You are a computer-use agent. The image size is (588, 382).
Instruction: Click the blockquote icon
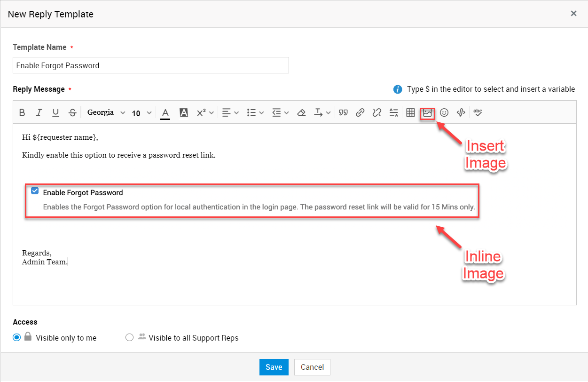coord(344,113)
